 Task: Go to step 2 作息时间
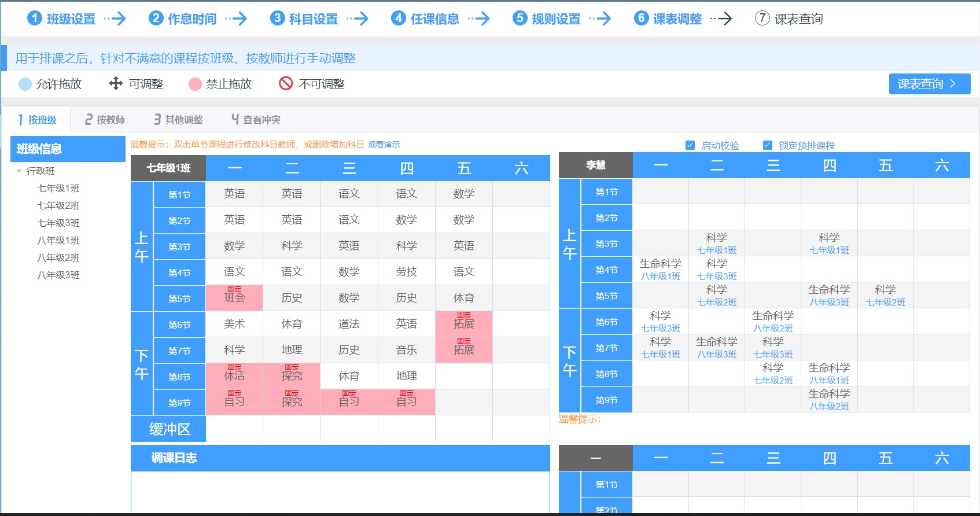point(182,19)
